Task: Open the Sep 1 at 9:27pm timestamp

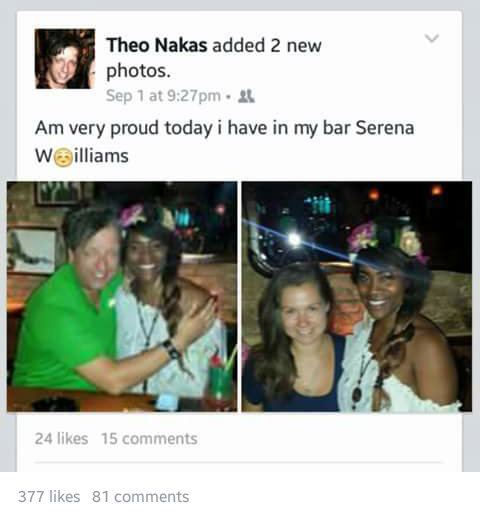Action: 163,96
